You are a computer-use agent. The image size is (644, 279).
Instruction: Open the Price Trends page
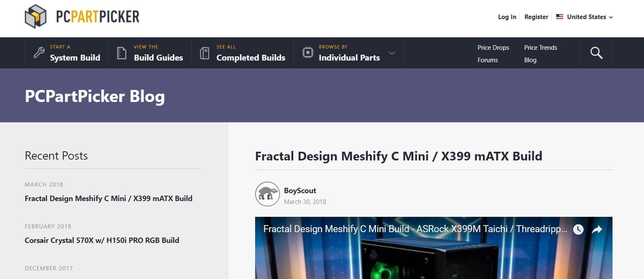coord(540,47)
